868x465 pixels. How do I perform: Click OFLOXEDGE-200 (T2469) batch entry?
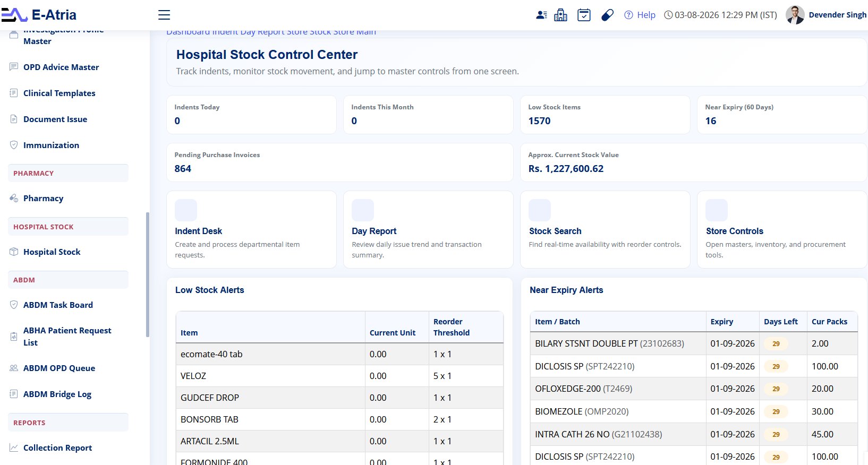tap(583, 389)
